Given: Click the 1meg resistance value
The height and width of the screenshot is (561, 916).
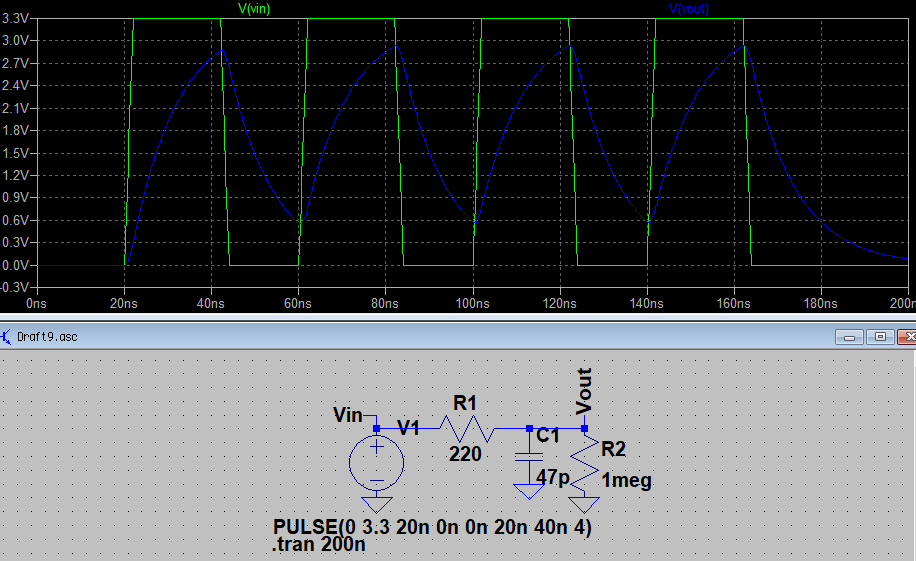Looking at the screenshot, I should tap(626, 481).
